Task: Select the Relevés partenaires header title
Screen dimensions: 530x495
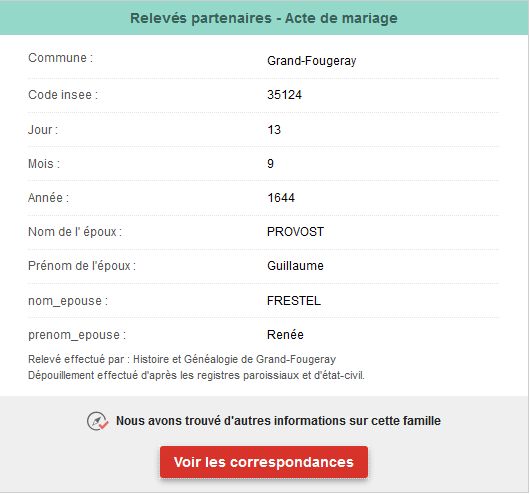Action: [x=264, y=18]
